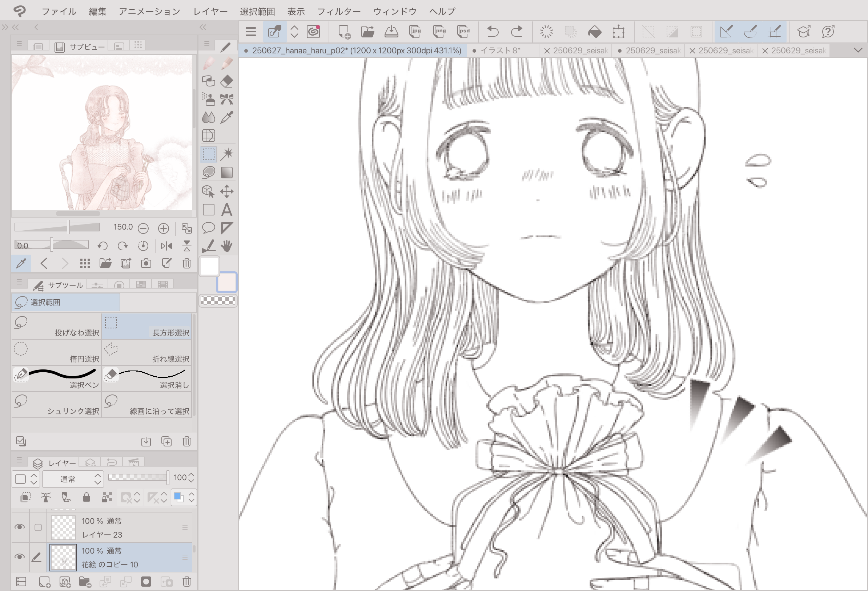The width and height of the screenshot is (868, 591).
Task: Choose the 投げなわ選択 sub tool
Action: coord(56,326)
